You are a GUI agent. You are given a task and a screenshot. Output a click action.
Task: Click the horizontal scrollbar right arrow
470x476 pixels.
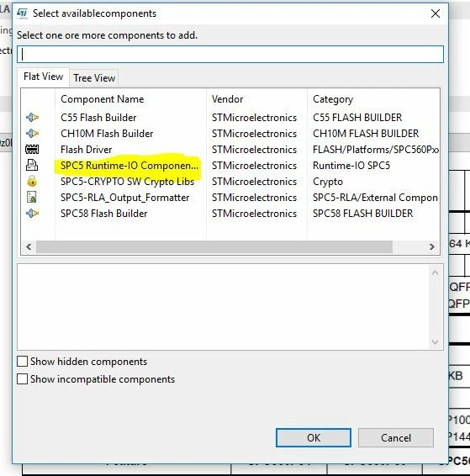(x=432, y=246)
